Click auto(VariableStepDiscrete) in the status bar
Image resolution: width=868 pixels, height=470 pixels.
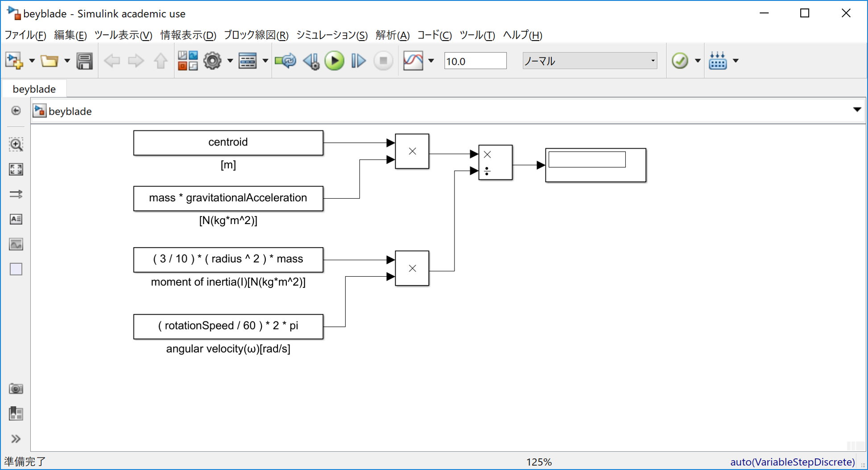point(792,462)
